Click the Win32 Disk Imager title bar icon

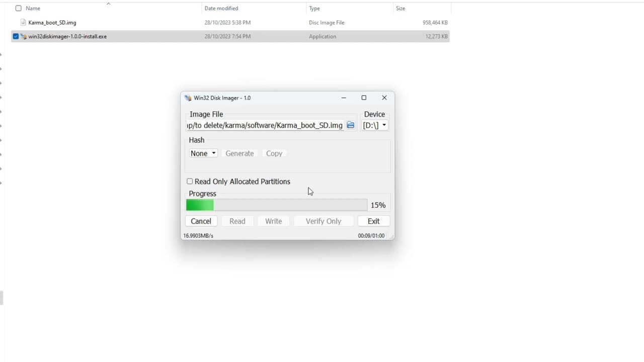tap(188, 98)
